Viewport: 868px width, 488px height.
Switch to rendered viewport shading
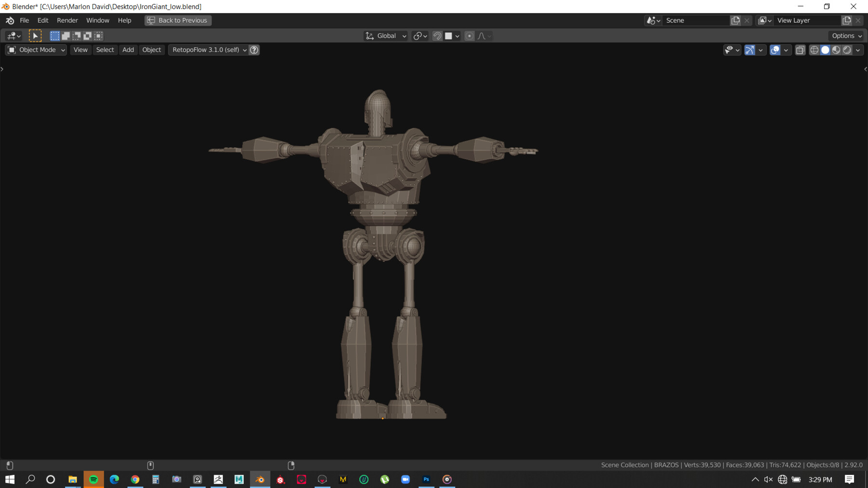(x=847, y=50)
